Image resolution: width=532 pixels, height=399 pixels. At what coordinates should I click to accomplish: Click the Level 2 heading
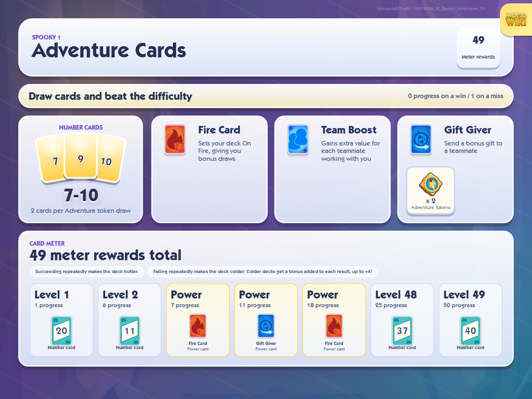pos(120,295)
